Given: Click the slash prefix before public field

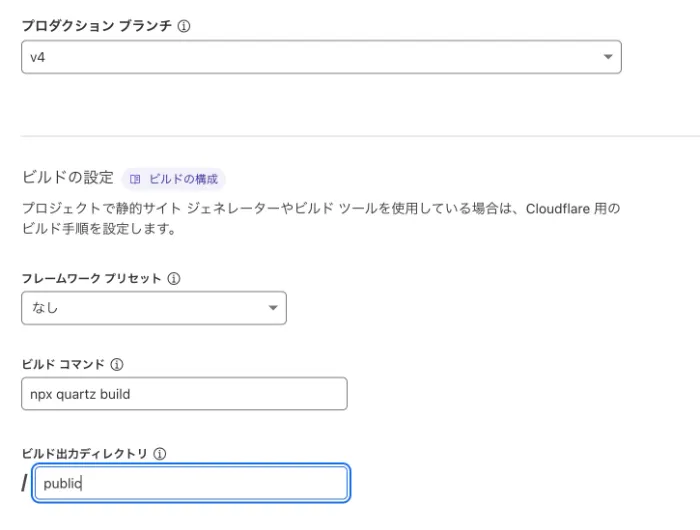Looking at the screenshot, I should pos(25,484).
